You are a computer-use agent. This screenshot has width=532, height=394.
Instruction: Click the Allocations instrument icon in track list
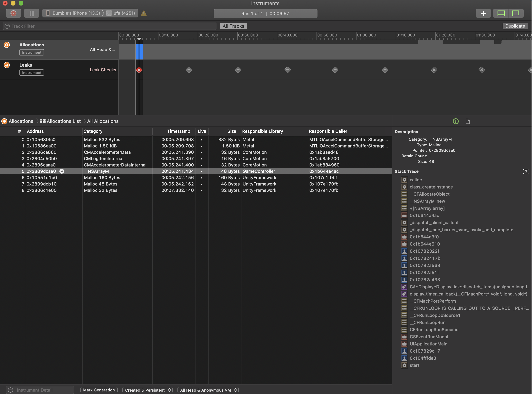pyautogui.click(x=7, y=45)
